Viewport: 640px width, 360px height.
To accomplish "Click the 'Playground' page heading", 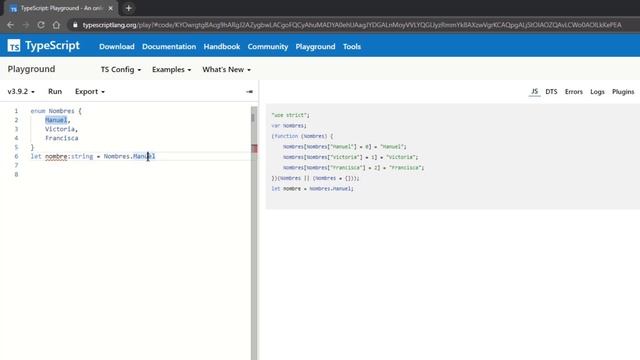I will click(x=31, y=69).
